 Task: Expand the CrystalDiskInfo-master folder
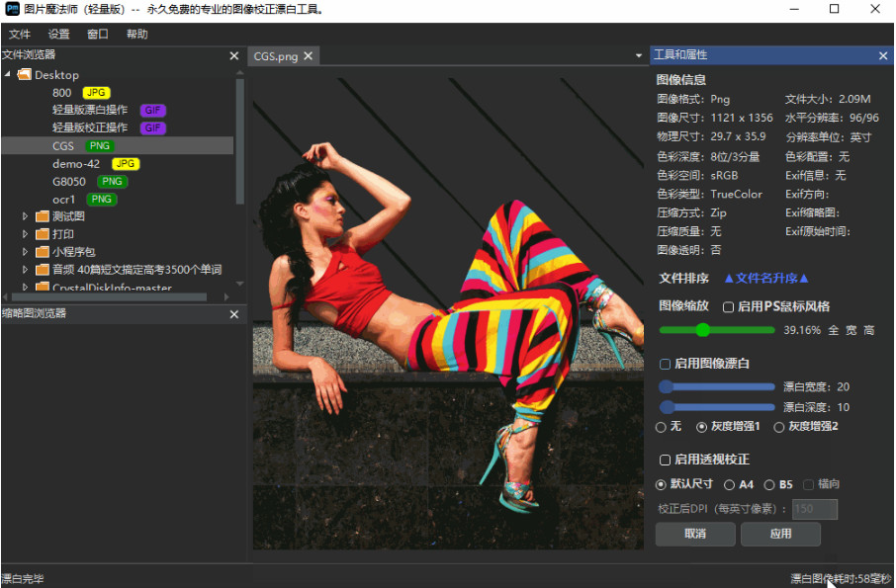(x=25, y=287)
